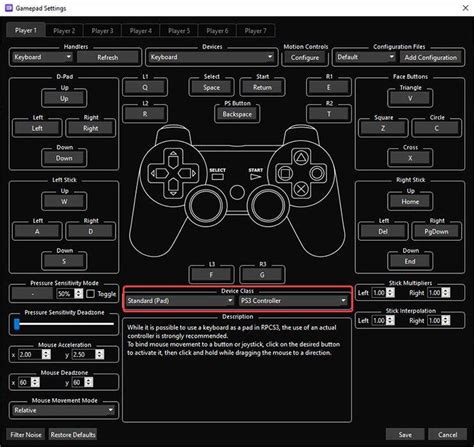Viewport: 474px width, 447px height.
Task: Adjust Right Stick Interpolation spinner
Action: [x=439, y=320]
